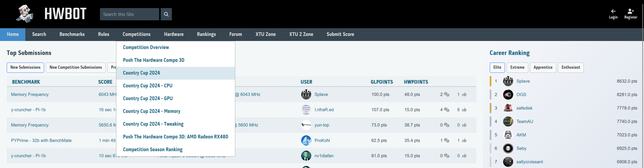Click nv1diafan's avatar icon
Viewport: 644px width, 168px height.
coord(306,156)
